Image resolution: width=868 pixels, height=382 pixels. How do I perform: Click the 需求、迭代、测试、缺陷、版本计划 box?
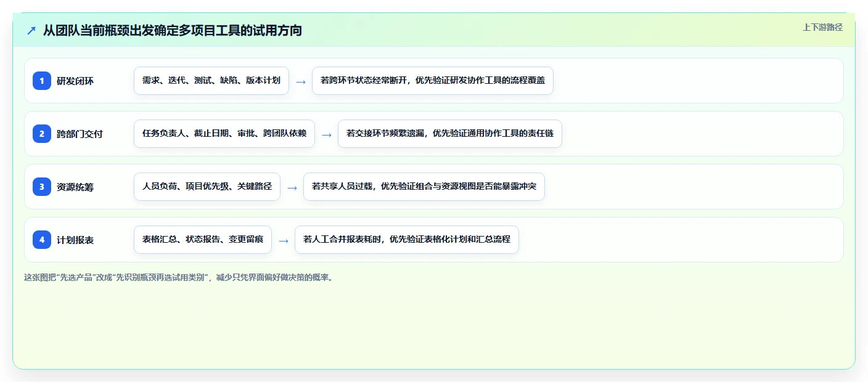pyautogui.click(x=211, y=81)
